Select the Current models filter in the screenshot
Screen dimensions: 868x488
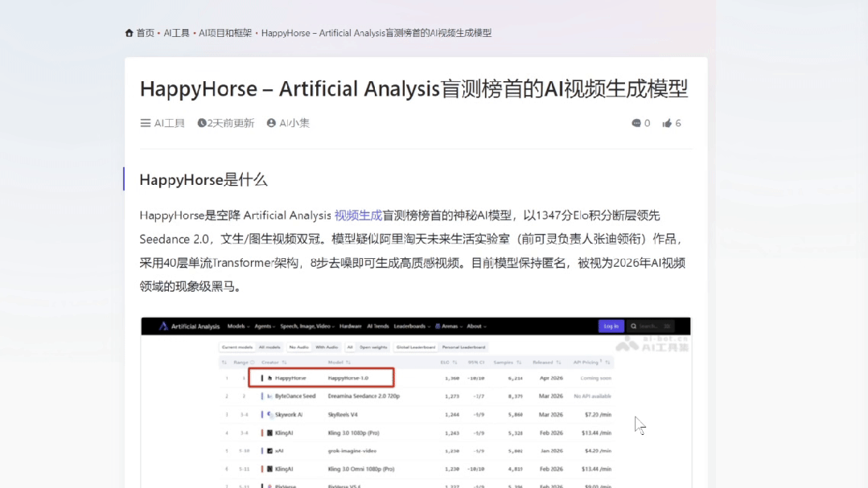pyautogui.click(x=237, y=347)
